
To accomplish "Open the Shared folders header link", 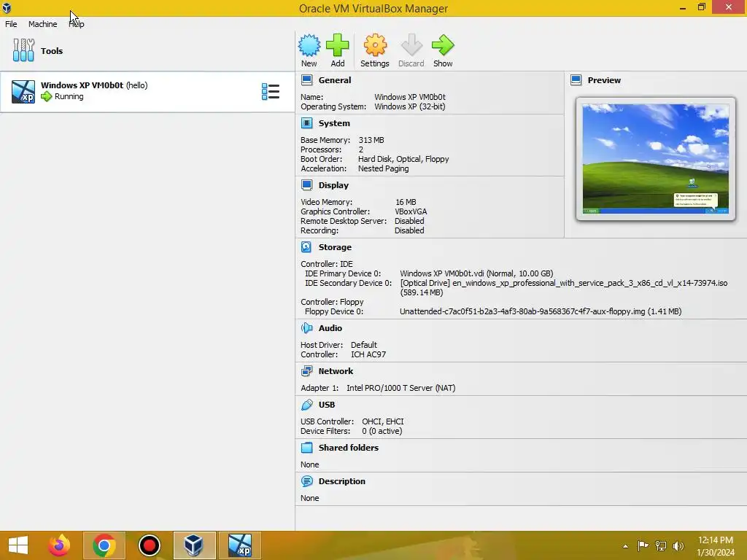I will (x=348, y=447).
